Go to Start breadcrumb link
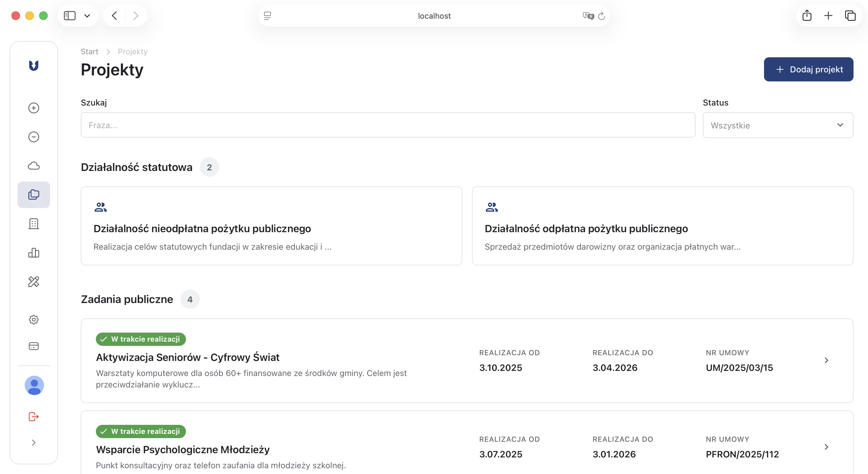The height and width of the screenshot is (474, 868). pos(89,52)
